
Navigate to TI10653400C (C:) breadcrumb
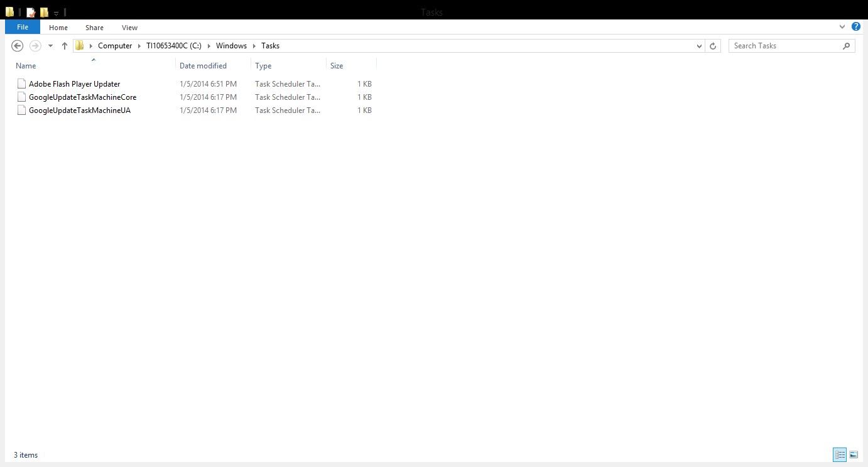pos(174,46)
